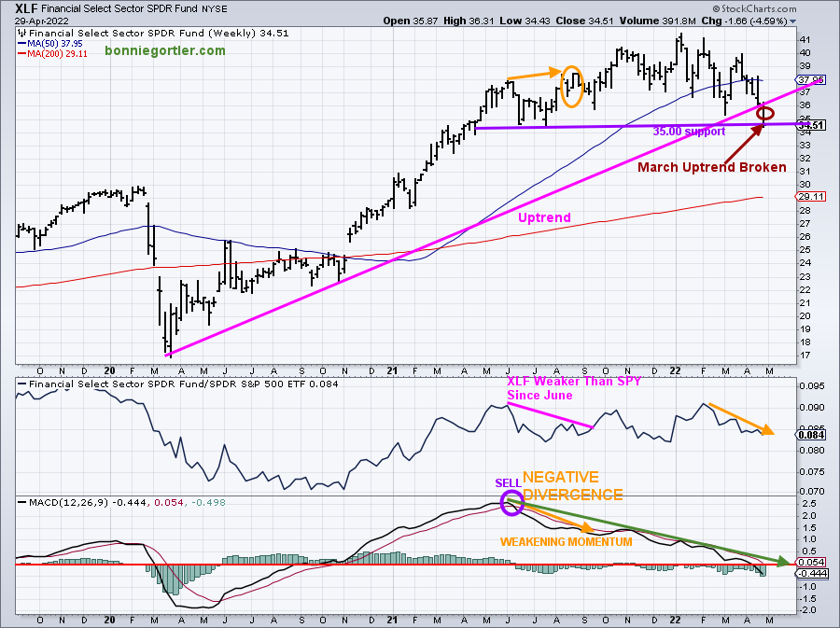The height and width of the screenshot is (628, 840).
Task: Click the price bar icon in the main legend
Action: (22, 34)
